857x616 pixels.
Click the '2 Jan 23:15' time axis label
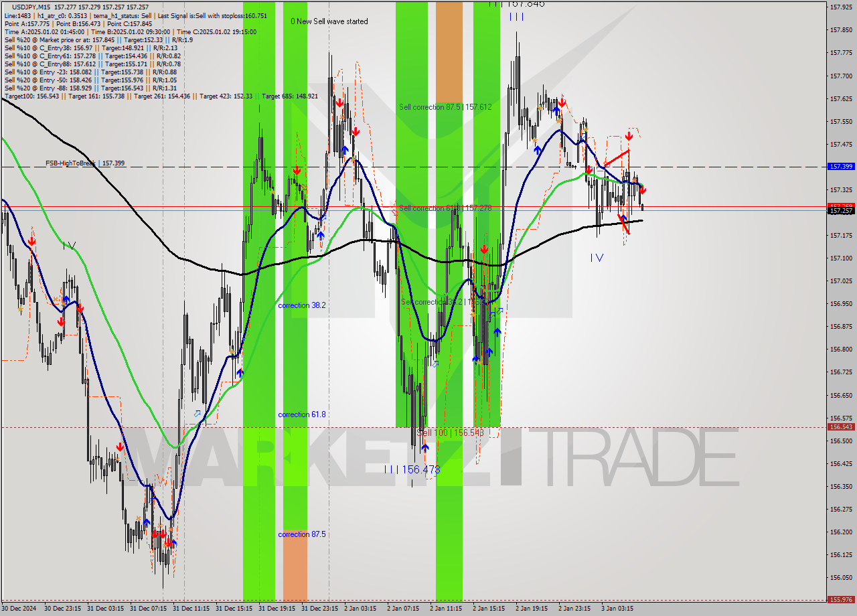pos(574,609)
